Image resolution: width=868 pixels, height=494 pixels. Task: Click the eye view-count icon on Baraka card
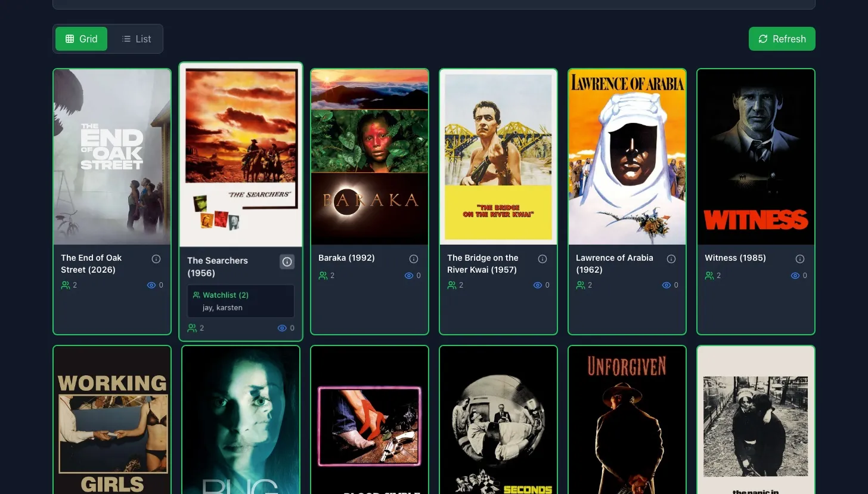click(x=409, y=276)
